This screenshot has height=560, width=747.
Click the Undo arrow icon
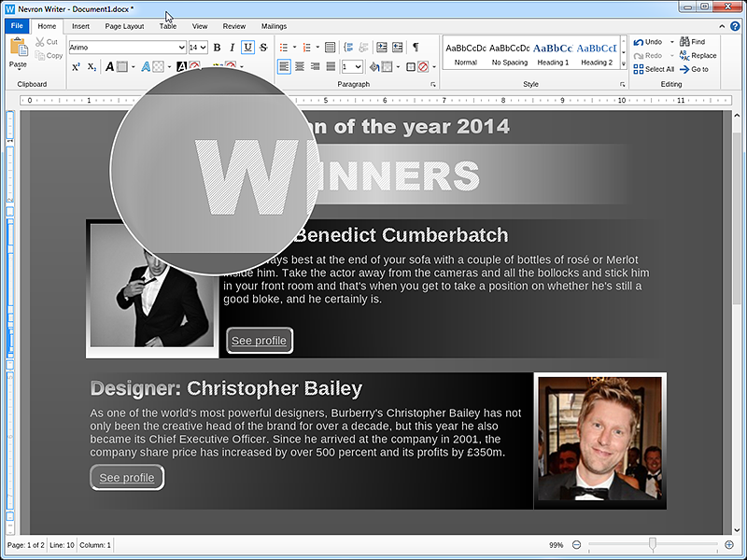[x=639, y=42]
